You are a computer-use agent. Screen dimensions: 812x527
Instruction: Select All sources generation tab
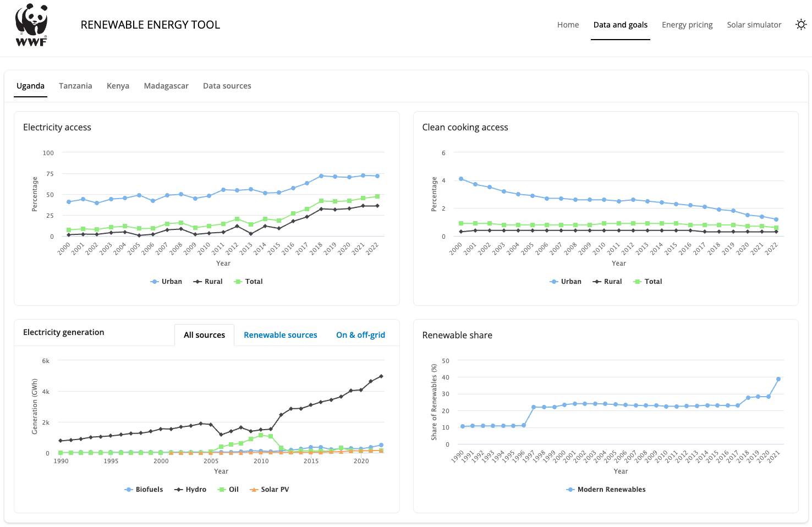204,335
